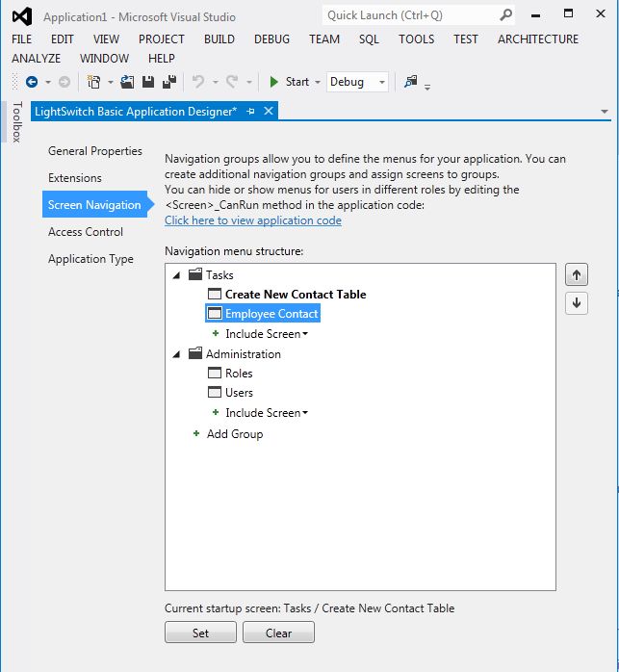Move selected screen up with the up arrow
This screenshot has height=672, width=619.
[576, 274]
